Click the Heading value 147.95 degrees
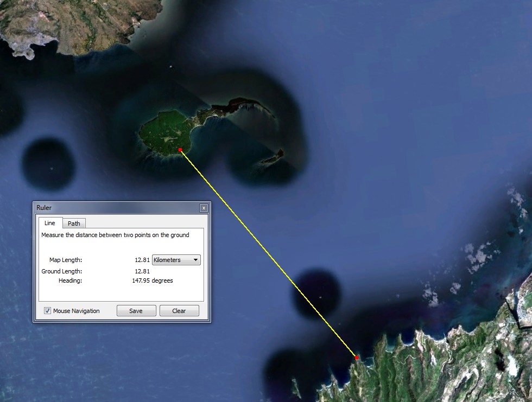The height and width of the screenshot is (402, 532). point(153,280)
